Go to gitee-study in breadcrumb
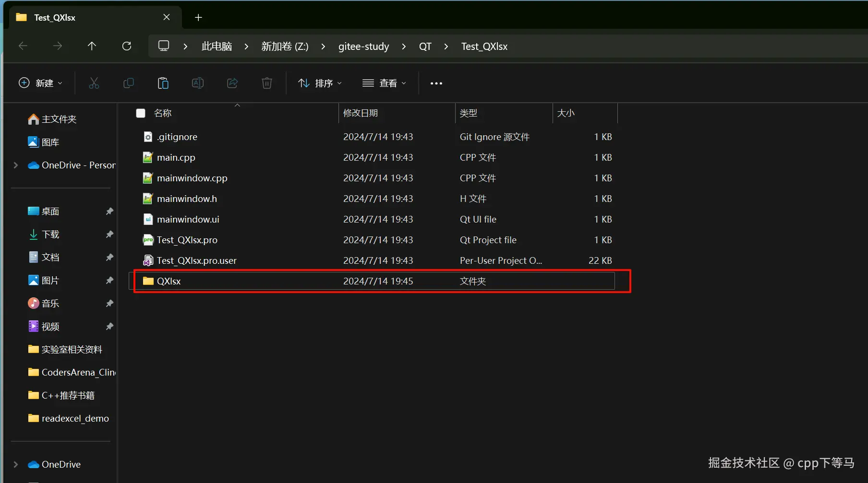The height and width of the screenshot is (483, 868). coord(364,47)
